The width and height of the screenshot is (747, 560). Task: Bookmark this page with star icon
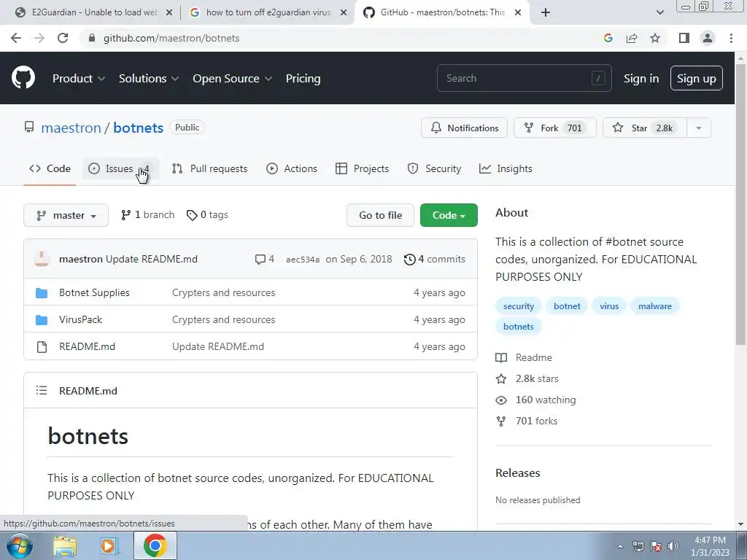pos(655,38)
